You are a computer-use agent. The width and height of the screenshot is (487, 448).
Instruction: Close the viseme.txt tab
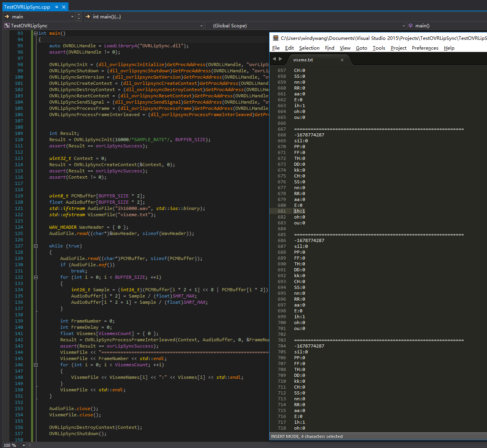pos(342,60)
